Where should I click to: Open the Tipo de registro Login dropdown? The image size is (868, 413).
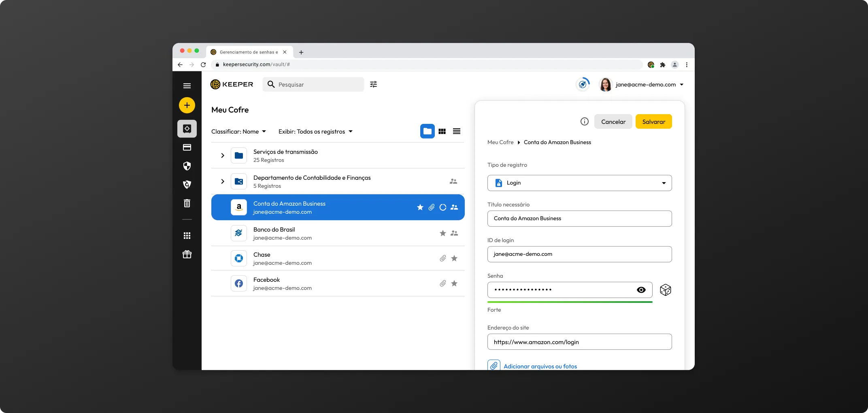point(580,183)
